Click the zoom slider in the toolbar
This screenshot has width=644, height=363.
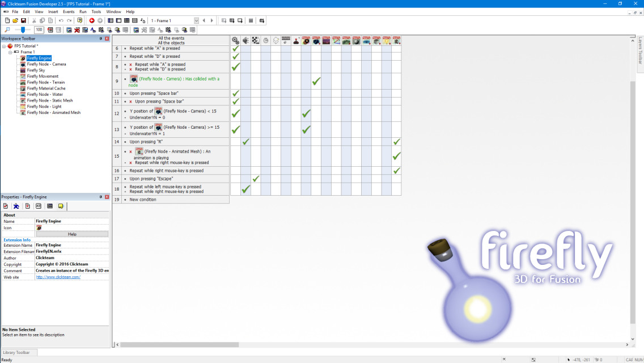coord(23,29)
